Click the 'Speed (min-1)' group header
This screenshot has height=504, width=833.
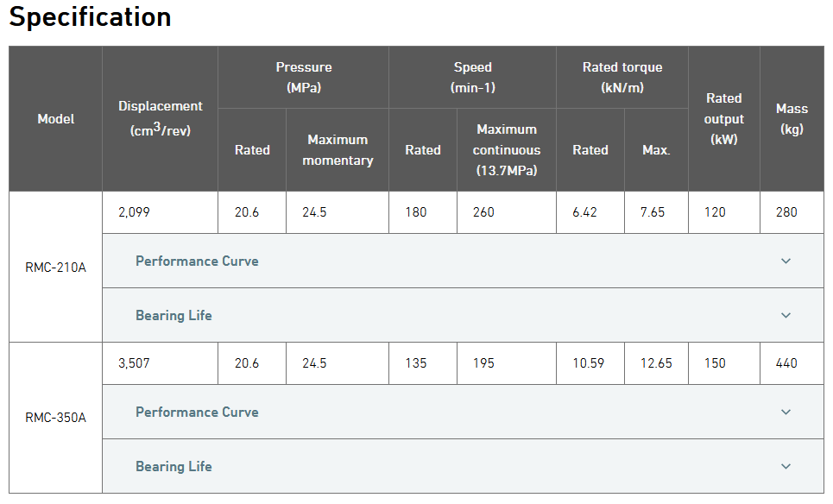473,77
